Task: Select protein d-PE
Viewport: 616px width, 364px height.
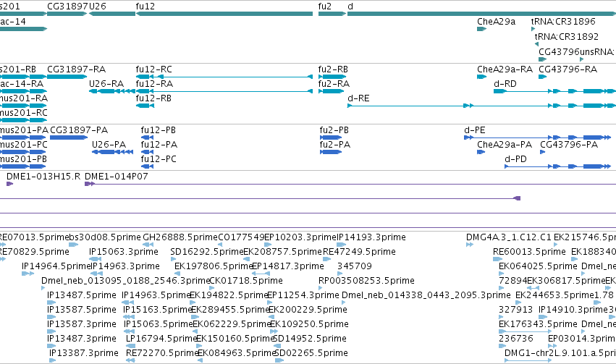Action: pos(537,137)
